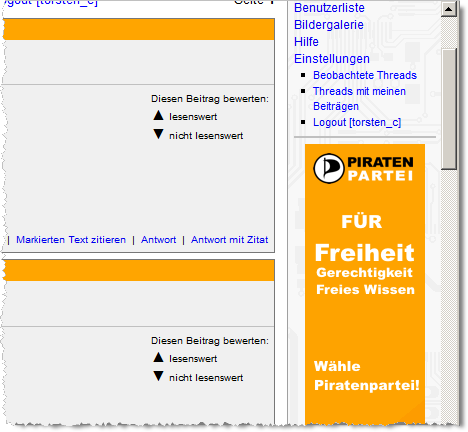Upvote the first post as lesenswert
The width and height of the screenshot is (468, 432).
[x=158, y=116]
